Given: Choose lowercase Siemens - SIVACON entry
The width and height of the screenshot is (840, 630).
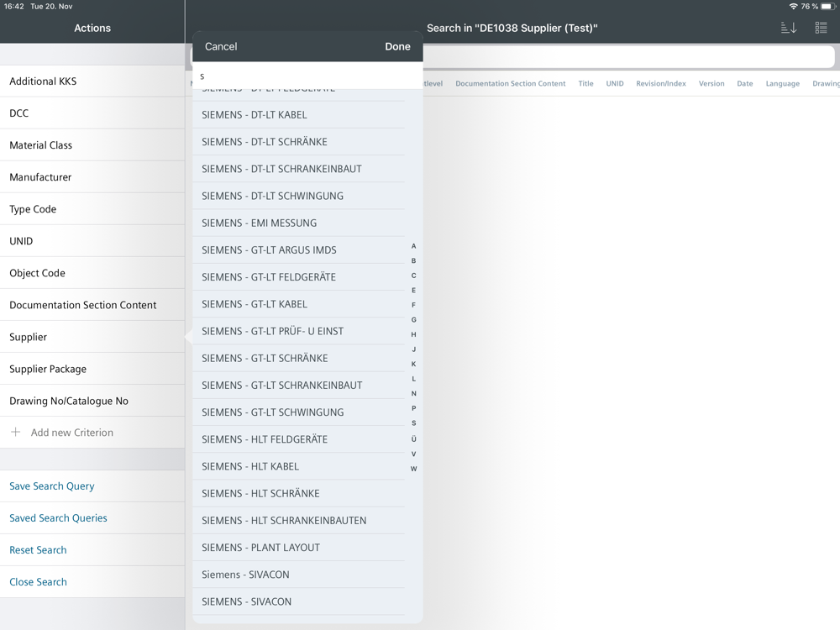Looking at the screenshot, I should pos(298,575).
